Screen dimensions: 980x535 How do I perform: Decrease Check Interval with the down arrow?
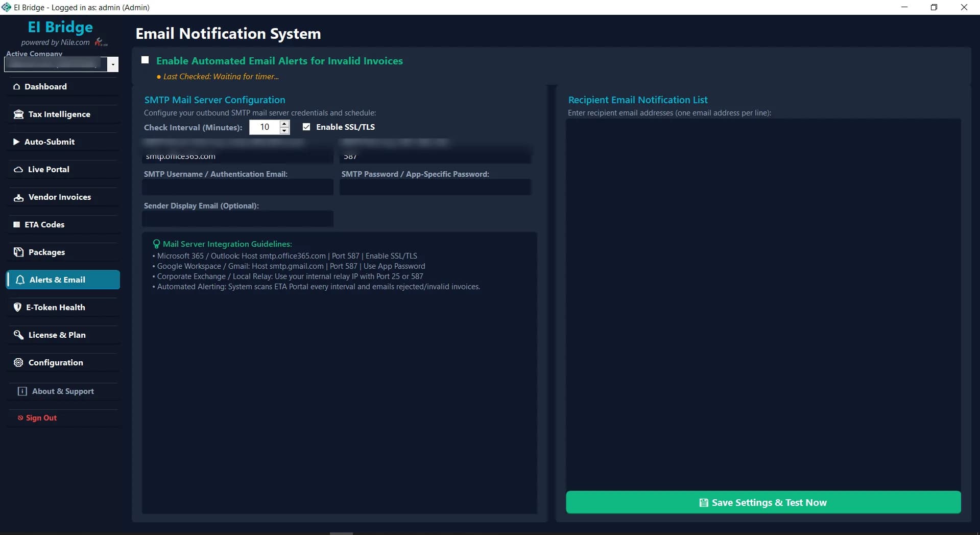(x=284, y=131)
